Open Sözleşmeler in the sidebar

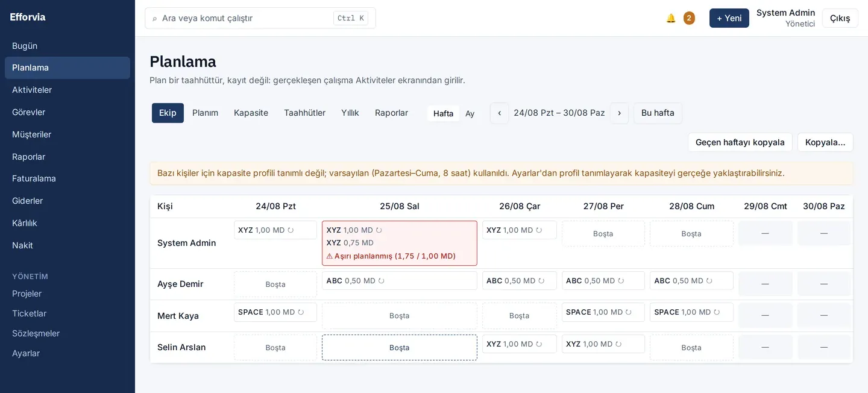68,333
